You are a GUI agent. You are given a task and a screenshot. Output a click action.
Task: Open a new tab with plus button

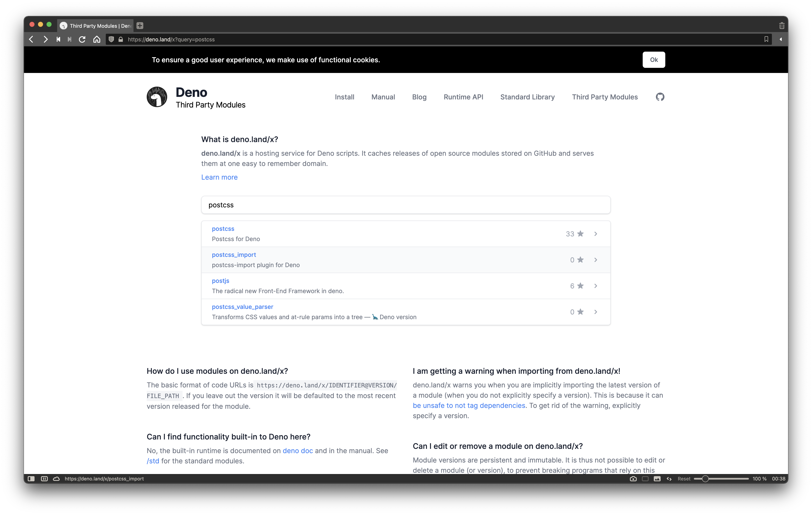(x=140, y=26)
